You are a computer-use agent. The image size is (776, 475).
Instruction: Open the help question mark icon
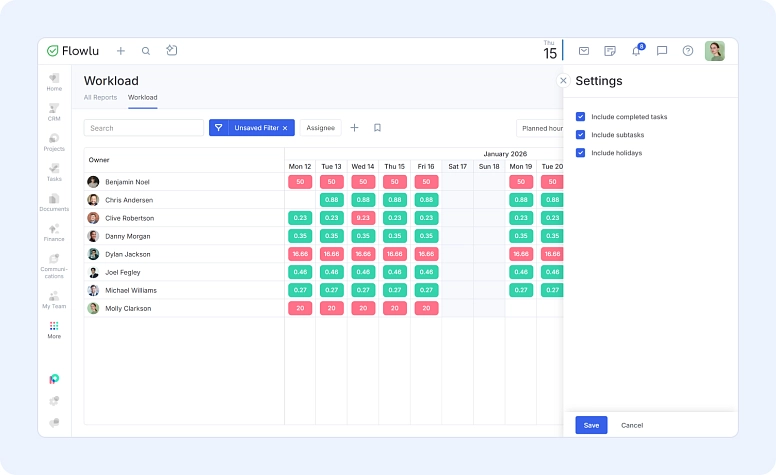688,51
